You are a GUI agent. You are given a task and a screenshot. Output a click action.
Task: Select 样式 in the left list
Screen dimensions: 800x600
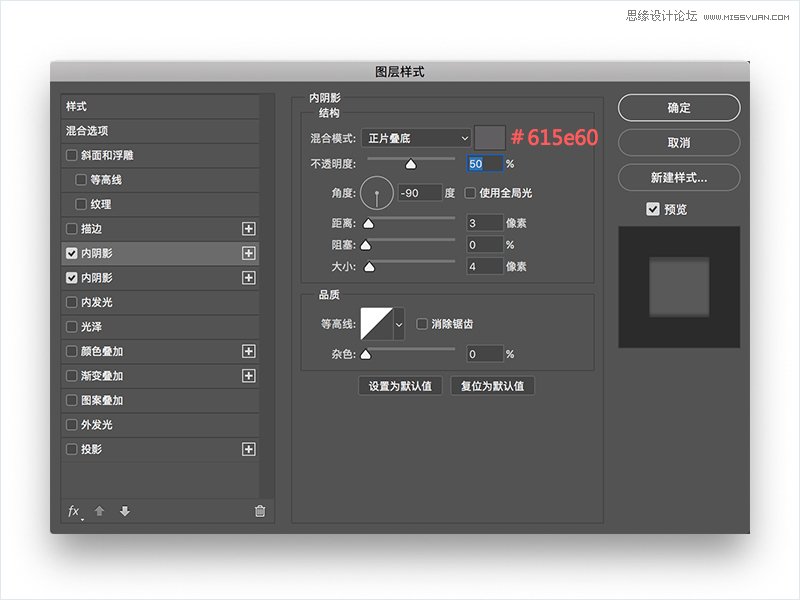(x=160, y=106)
